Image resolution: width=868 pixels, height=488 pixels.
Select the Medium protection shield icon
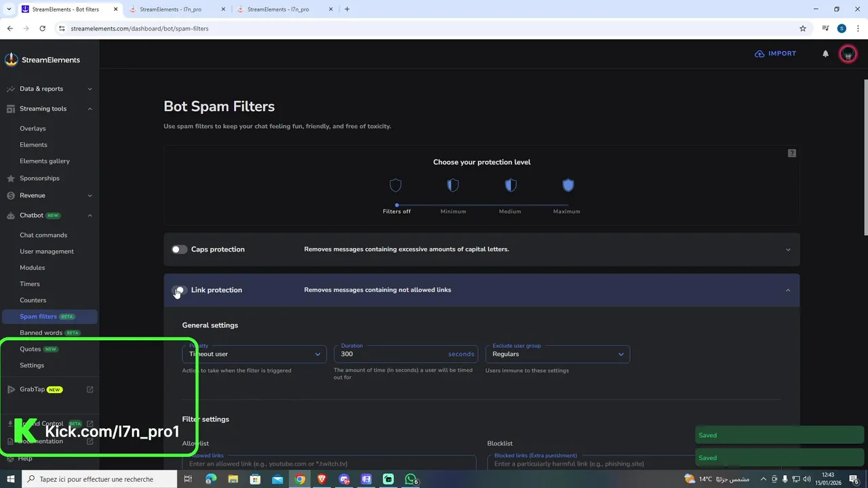click(511, 185)
